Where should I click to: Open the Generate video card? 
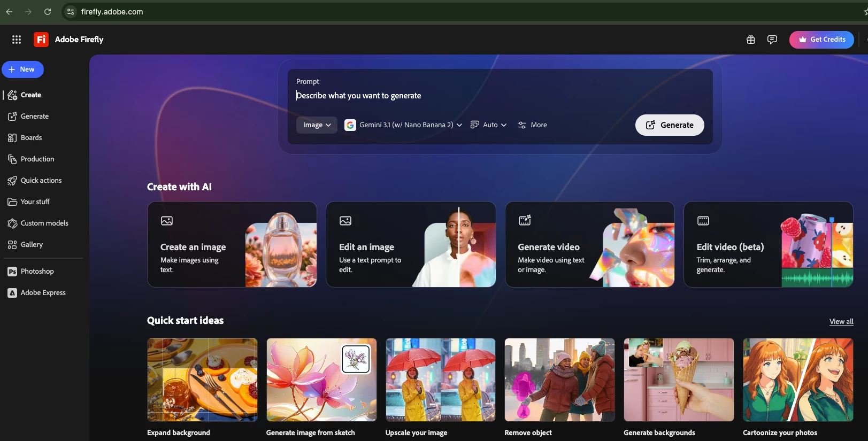(590, 244)
